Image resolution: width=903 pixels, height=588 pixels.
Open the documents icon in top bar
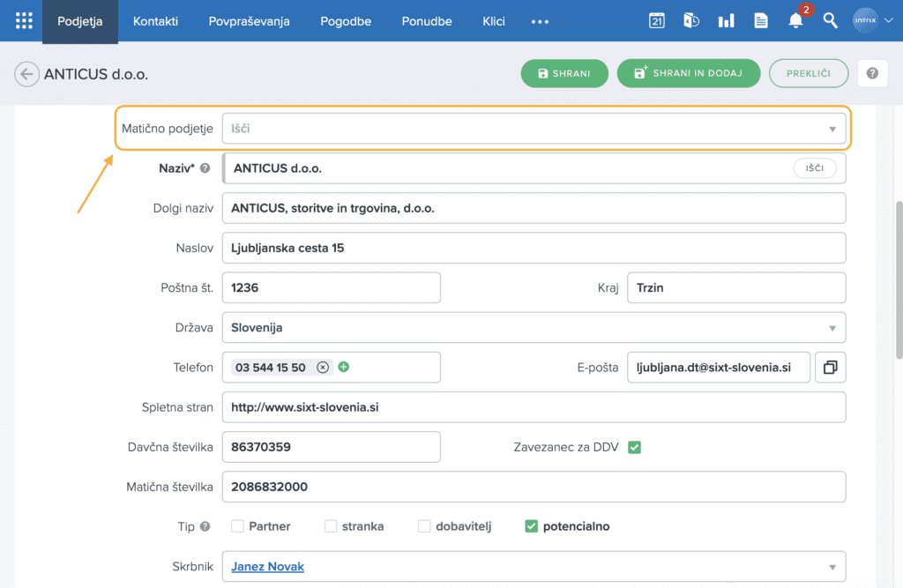(x=760, y=21)
